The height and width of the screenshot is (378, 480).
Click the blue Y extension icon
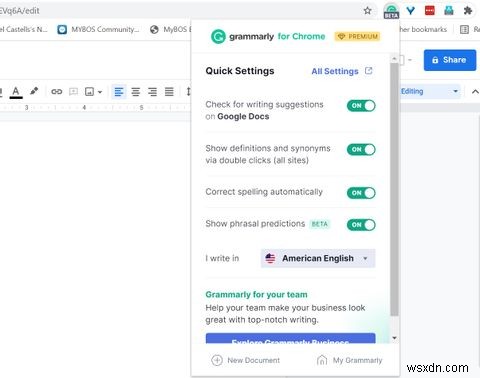[411, 11]
